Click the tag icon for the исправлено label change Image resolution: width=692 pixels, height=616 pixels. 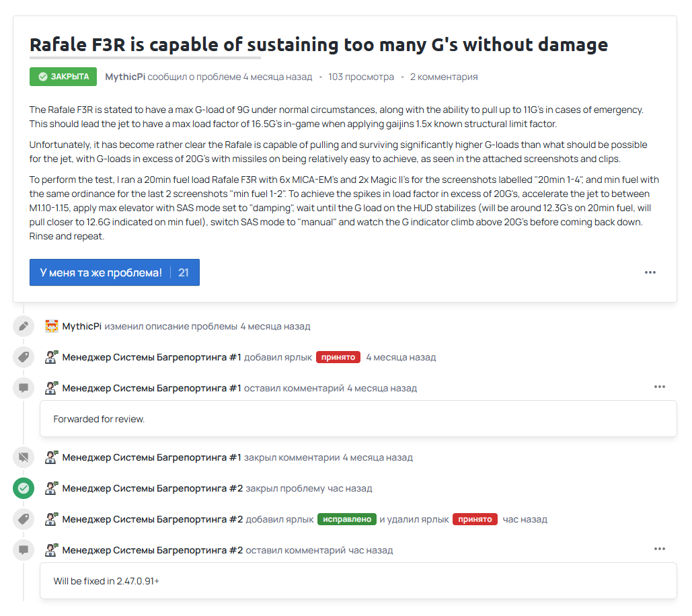pyautogui.click(x=24, y=519)
